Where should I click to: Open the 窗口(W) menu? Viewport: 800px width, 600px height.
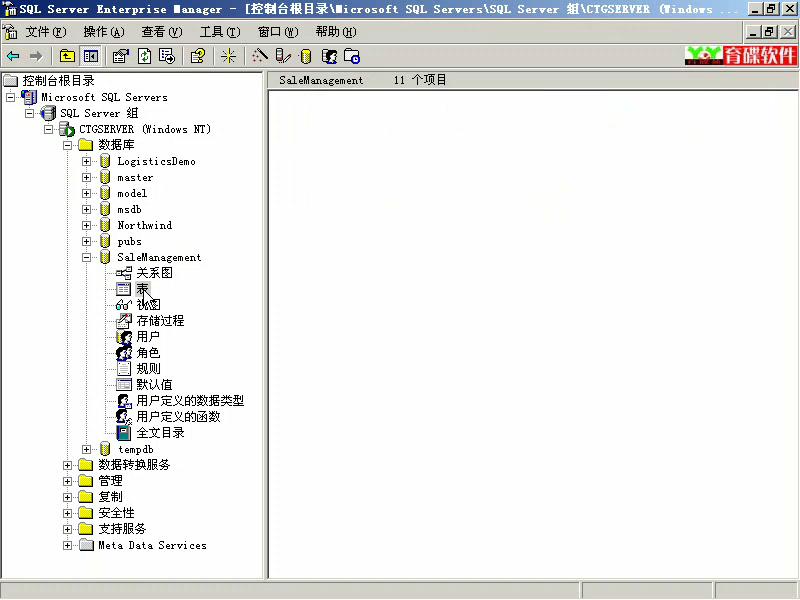point(278,32)
